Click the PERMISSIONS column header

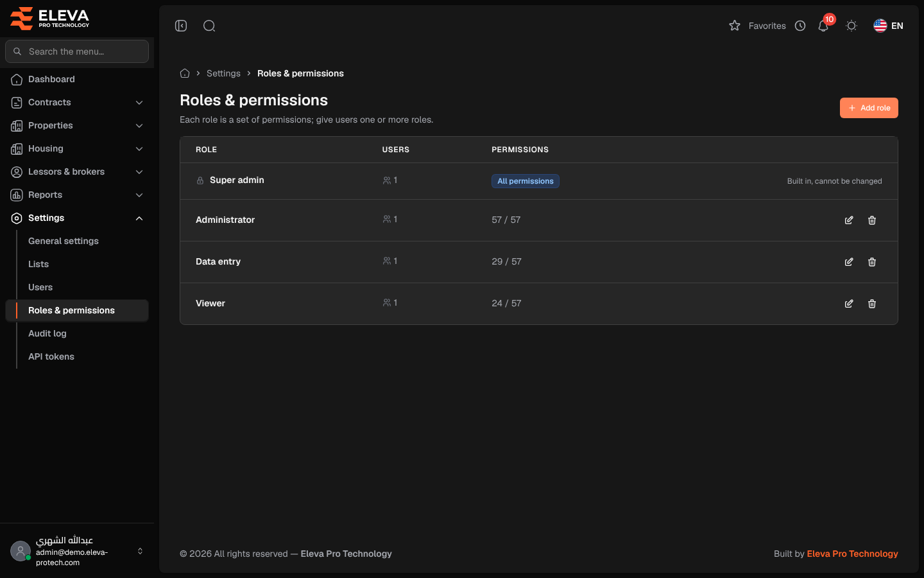coord(520,150)
